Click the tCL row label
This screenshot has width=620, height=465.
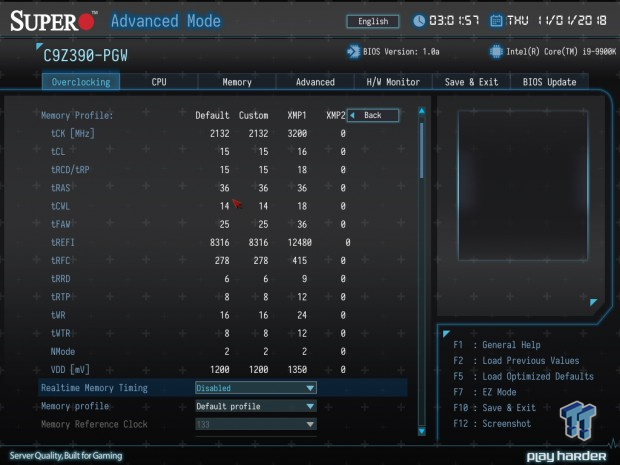[58, 151]
